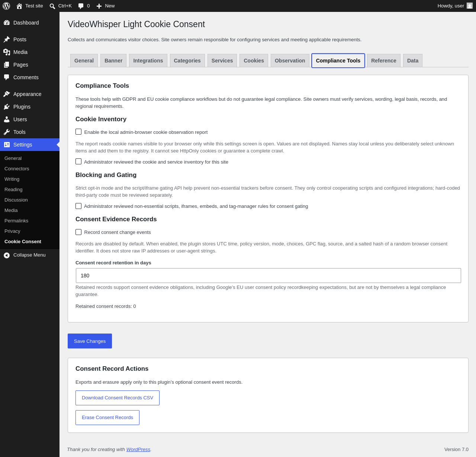The width and height of the screenshot is (476, 457).
Task: Open the Writing settings submenu
Action: point(12,179)
